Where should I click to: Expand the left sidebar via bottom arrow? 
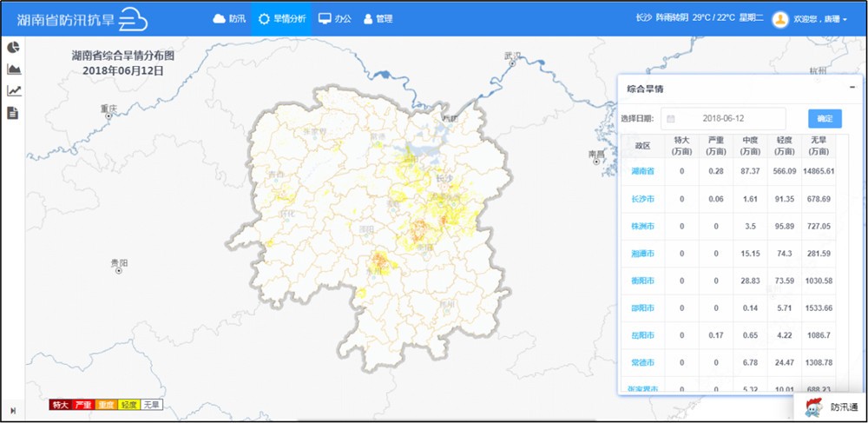coord(13,410)
